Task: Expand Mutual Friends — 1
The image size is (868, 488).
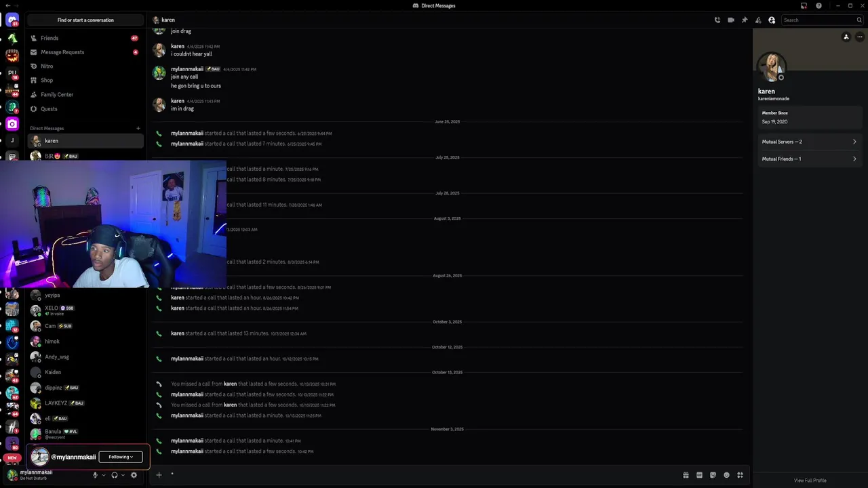Action: tap(810, 159)
